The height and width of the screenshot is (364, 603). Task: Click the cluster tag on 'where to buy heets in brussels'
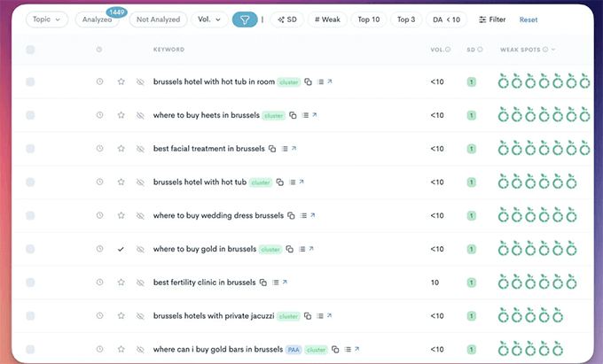(274, 115)
